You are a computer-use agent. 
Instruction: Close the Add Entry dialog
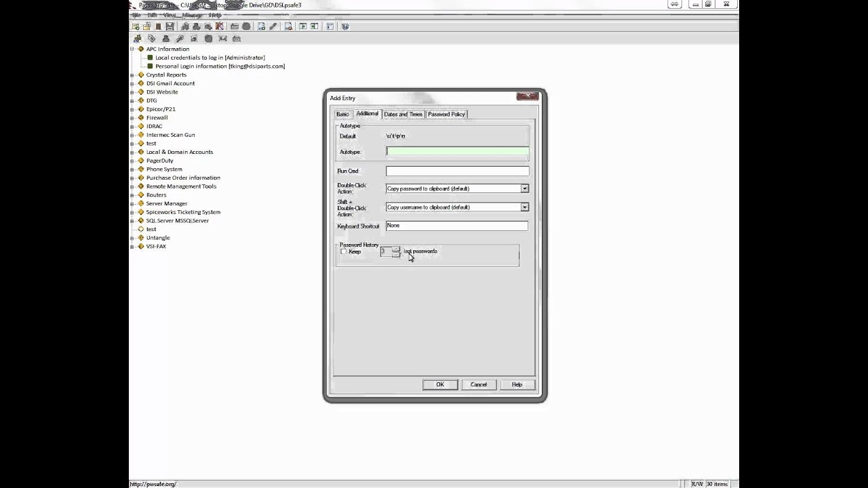click(x=527, y=96)
